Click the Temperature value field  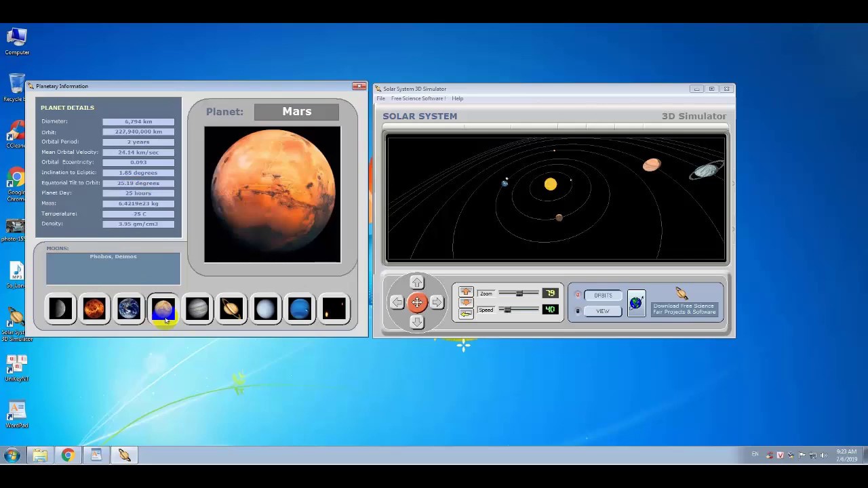click(x=138, y=214)
